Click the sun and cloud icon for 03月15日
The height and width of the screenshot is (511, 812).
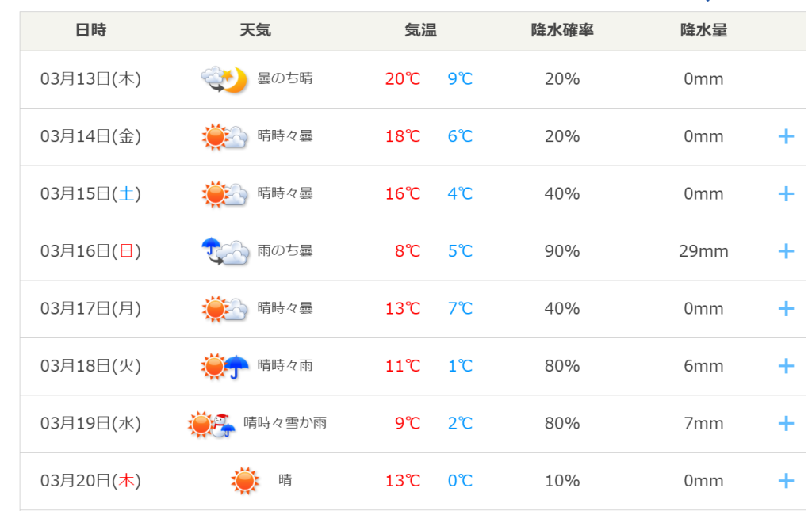pyautogui.click(x=224, y=194)
